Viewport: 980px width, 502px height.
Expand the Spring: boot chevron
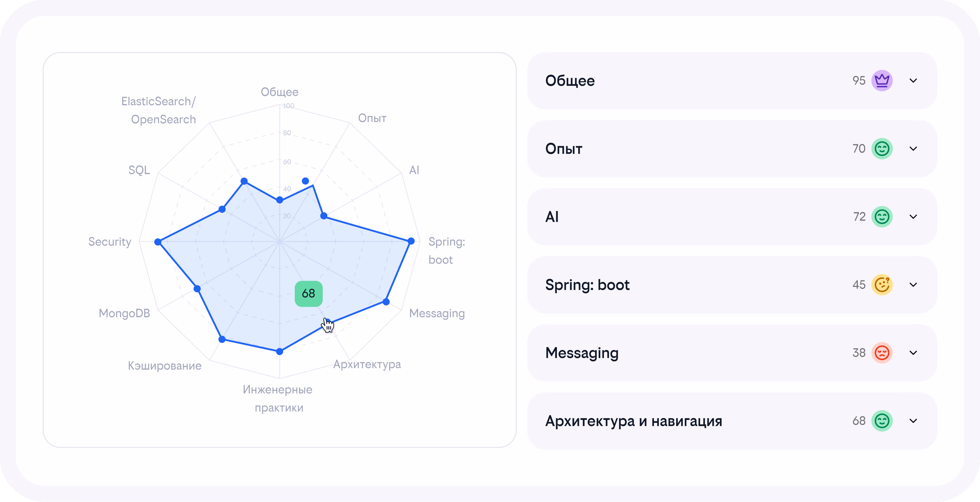coord(913,285)
